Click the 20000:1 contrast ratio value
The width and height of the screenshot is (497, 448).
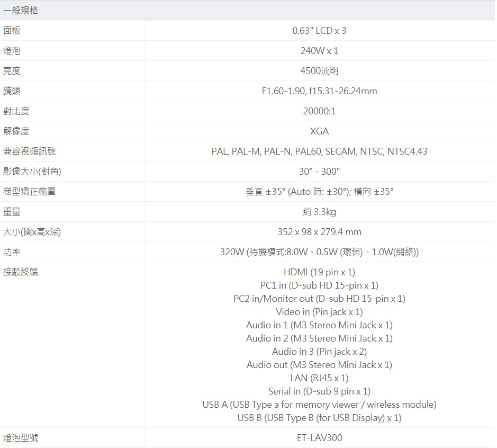319,111
